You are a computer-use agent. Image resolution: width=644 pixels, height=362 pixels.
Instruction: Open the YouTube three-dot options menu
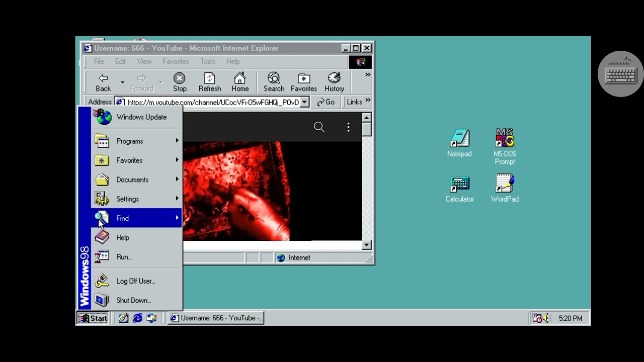[x=348, y=127]
